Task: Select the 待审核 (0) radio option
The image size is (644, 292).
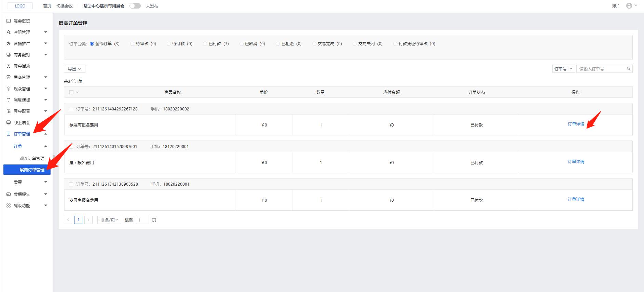Action: click(132, 44)
